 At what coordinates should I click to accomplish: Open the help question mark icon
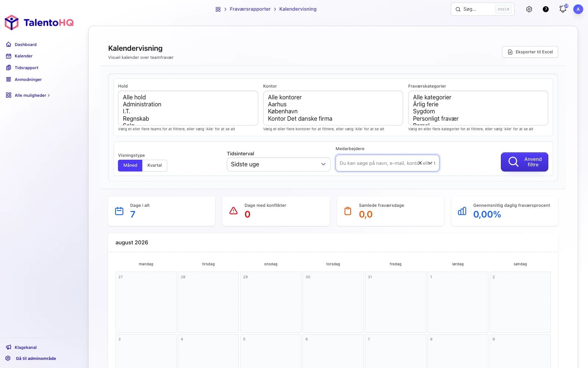point(546,9)
